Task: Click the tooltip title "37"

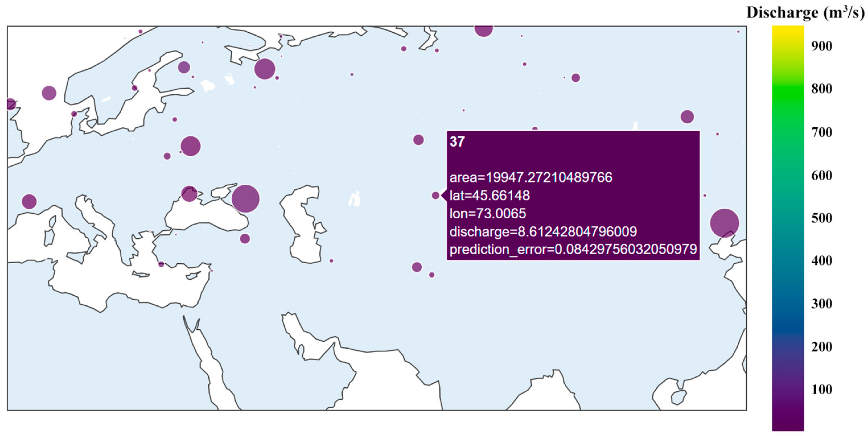Action: [457, 142]
